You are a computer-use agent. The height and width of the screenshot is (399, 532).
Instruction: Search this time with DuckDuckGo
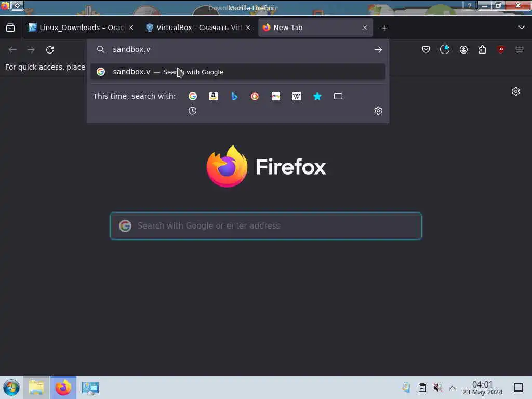click(255, 96)
